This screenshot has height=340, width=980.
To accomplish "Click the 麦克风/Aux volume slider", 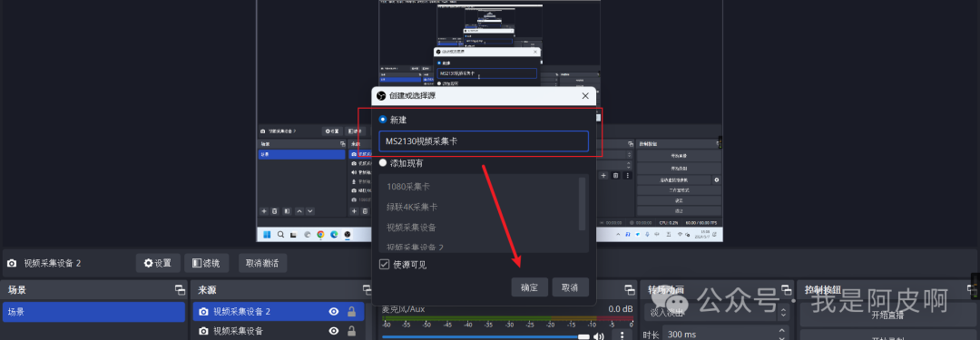I will coord(485,337).
